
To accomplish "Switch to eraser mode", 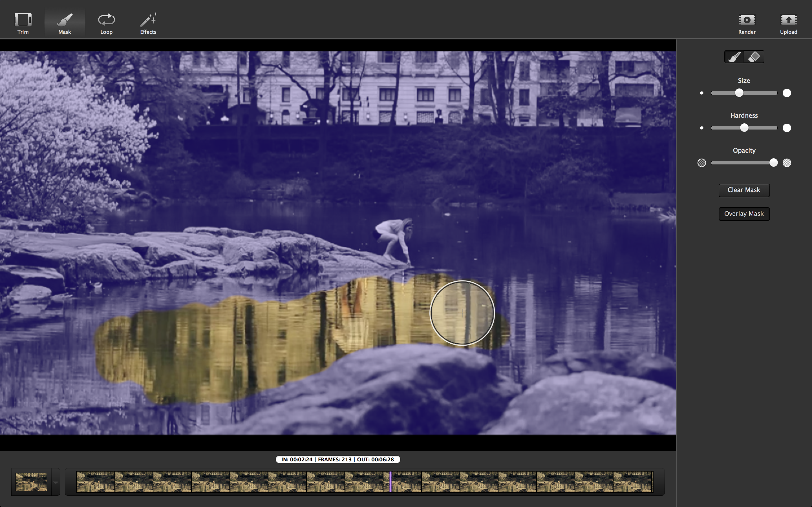I will [754, 57].
